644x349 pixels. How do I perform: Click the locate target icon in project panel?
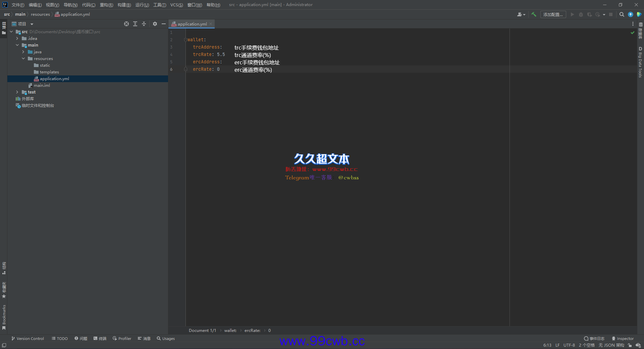[x=126, y=24]
